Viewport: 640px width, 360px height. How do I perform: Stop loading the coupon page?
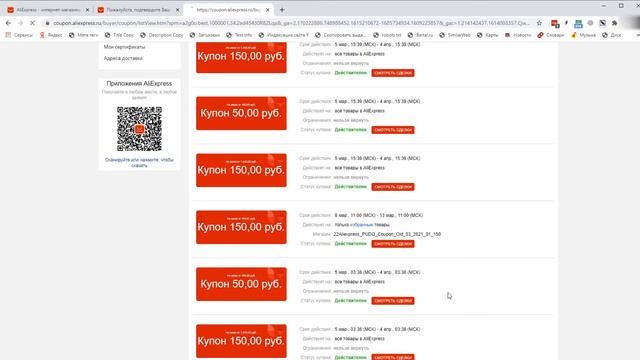[x=32, y=23]
